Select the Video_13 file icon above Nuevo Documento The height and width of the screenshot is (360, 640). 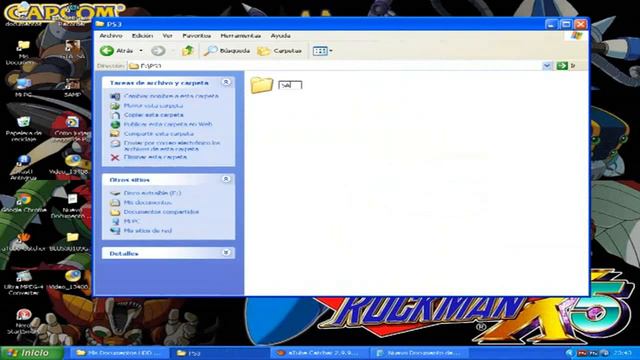click(x=72, y=160)
